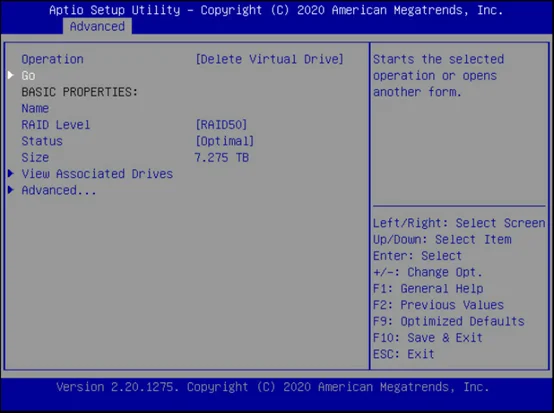
Task: Start the operation with Go
Action: 28,76
